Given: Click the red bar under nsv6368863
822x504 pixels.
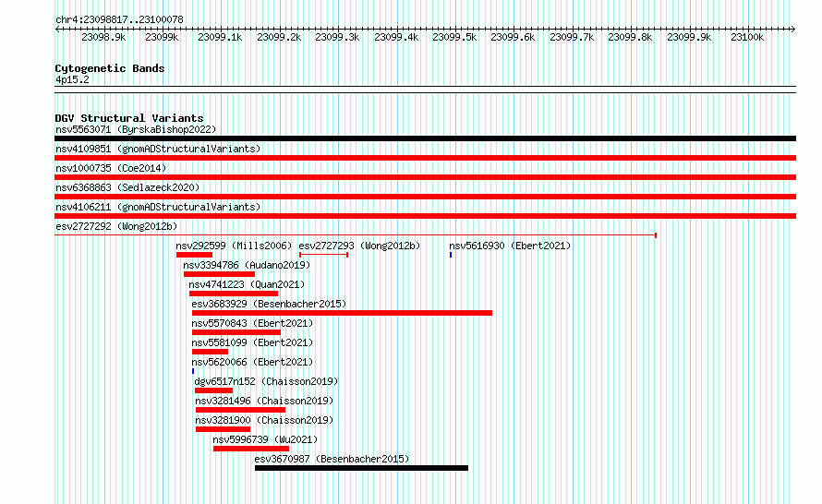Looking at the screenshot, I should pos(425,197).
